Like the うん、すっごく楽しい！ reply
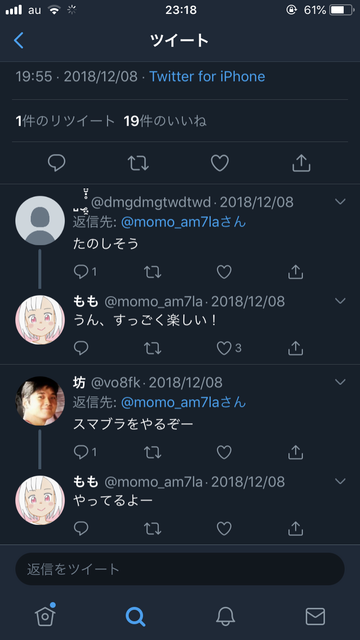 224,348
